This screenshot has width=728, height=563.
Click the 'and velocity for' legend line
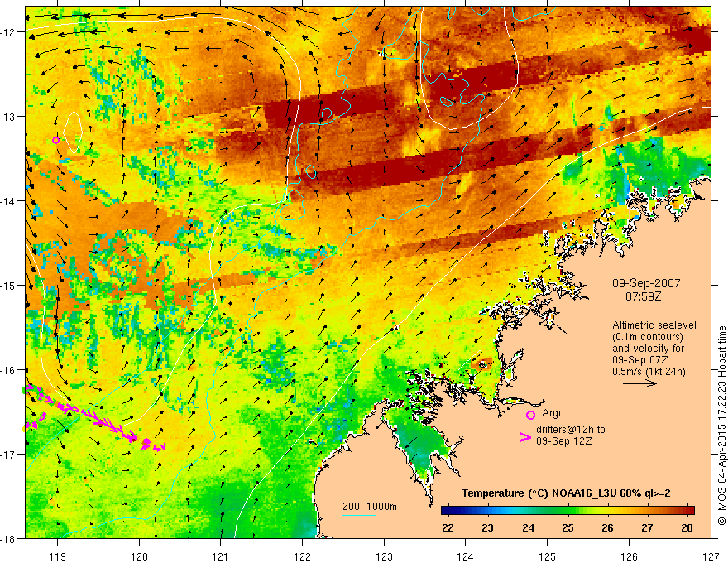[x=648, y=349]
